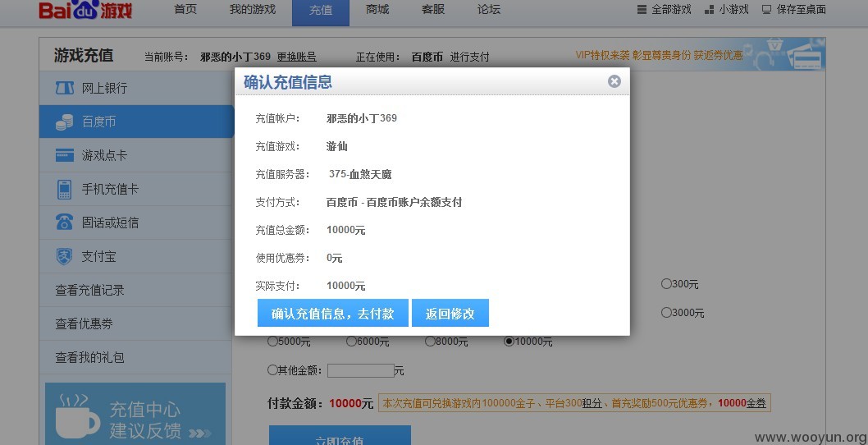Click the 游仙 game name in dialog
The image size is (868, 445).
[x=337, y=146]
